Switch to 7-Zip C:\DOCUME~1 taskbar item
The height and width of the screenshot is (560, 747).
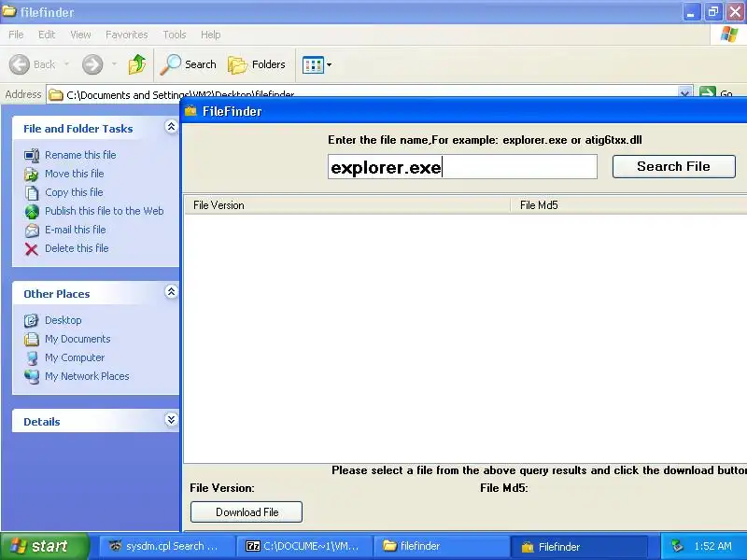[305, 546]
